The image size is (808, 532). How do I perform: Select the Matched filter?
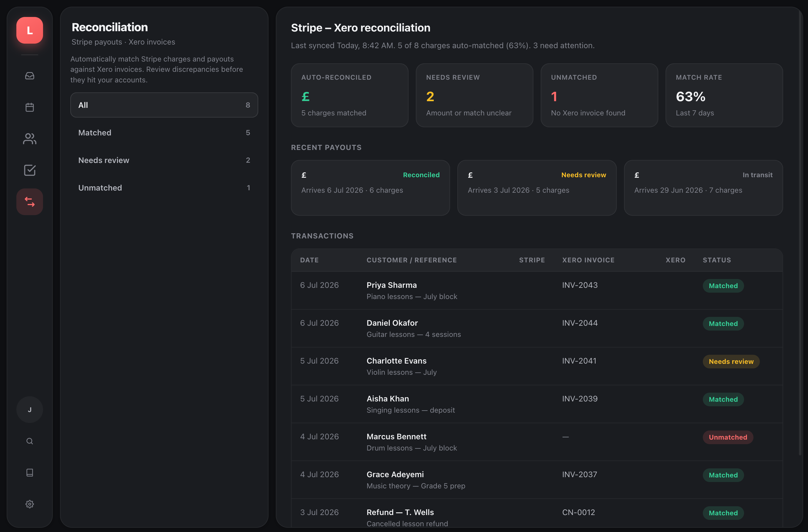(x=164, y=133)
